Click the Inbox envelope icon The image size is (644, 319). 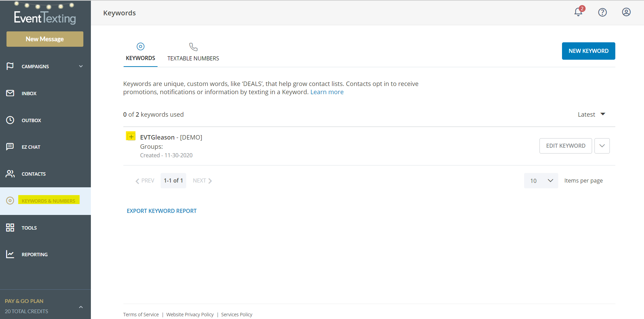10,93
